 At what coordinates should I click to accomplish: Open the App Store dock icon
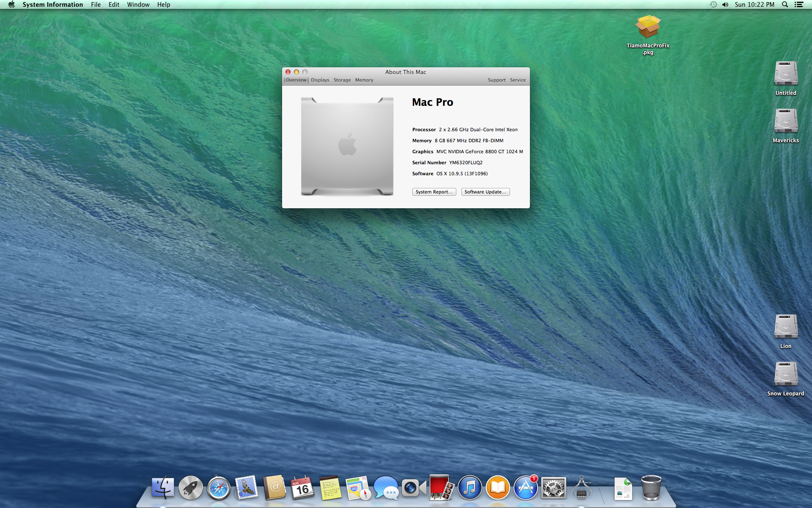click(x=525, y=488)
